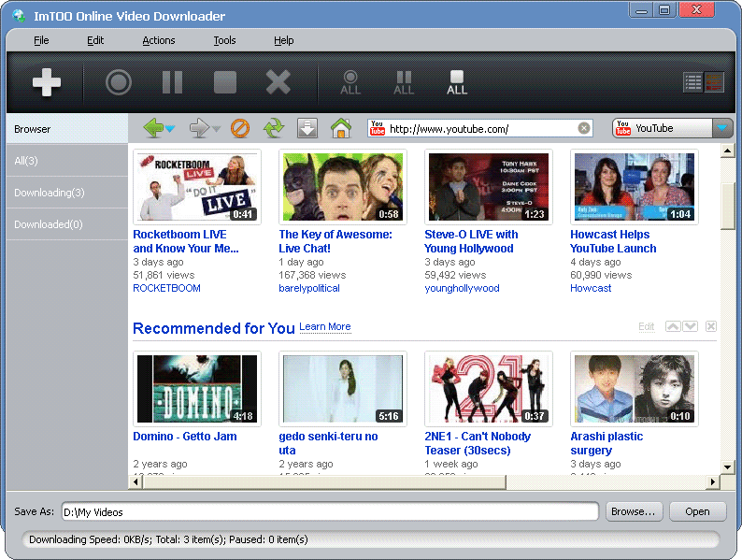Start download with the record circle button
Viewport: 742px width, 560px height.
tap(118, 83)
